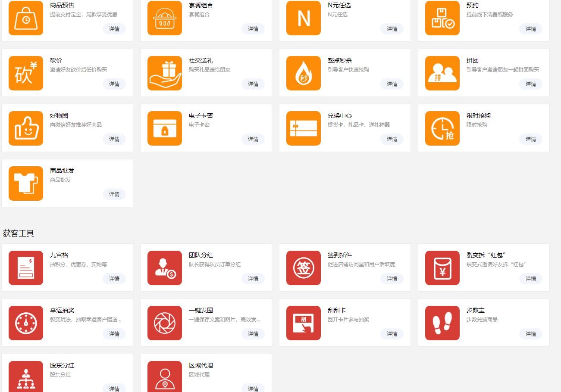Click the 拼团 group buying icon
561x392 pixels.
tap(442, 73)
